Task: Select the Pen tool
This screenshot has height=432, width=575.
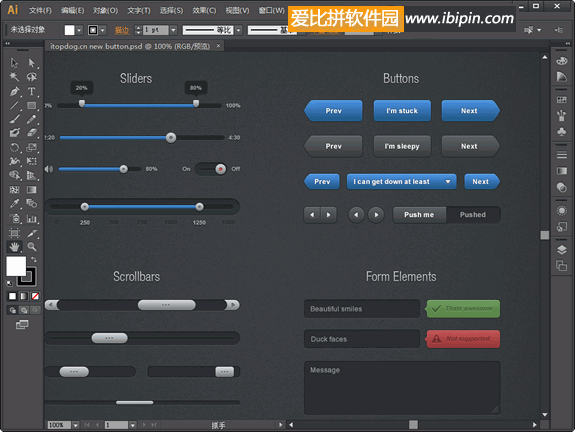Action: pyautogui.click(x=14, y=91)
